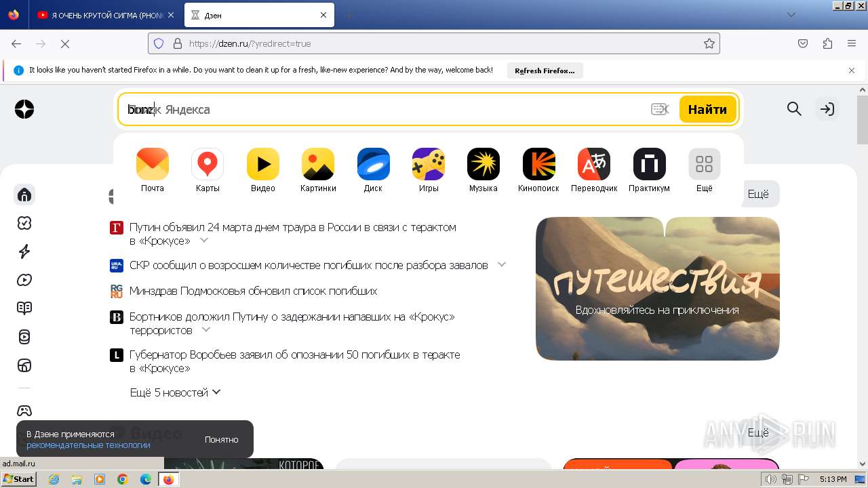Open the рекомендательные технологии link
The height and width of the screenshot is (488, 868).
coord(88,445)
